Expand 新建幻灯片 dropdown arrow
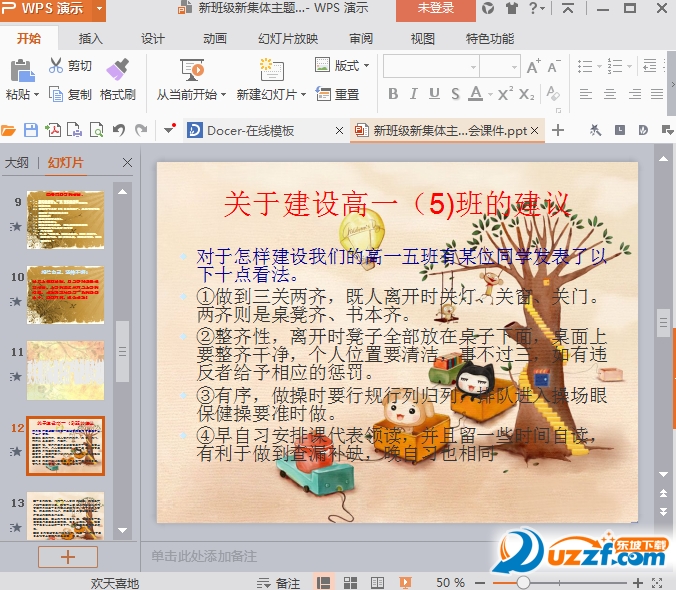Screen dimensions: 676x590 coord(304,94)
